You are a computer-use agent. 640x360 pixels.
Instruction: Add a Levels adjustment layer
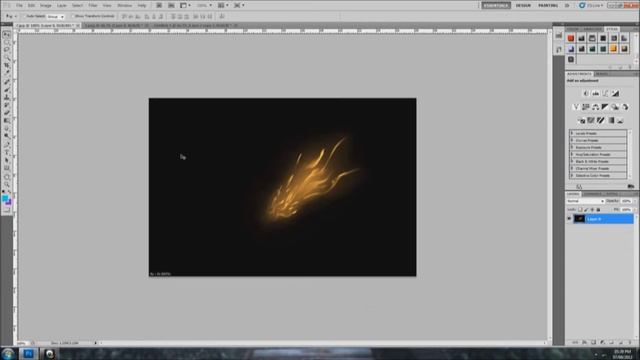596,93
